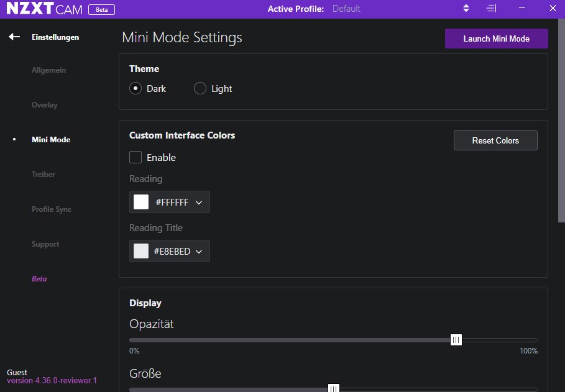Select the Dark theme option

point(135,88)
